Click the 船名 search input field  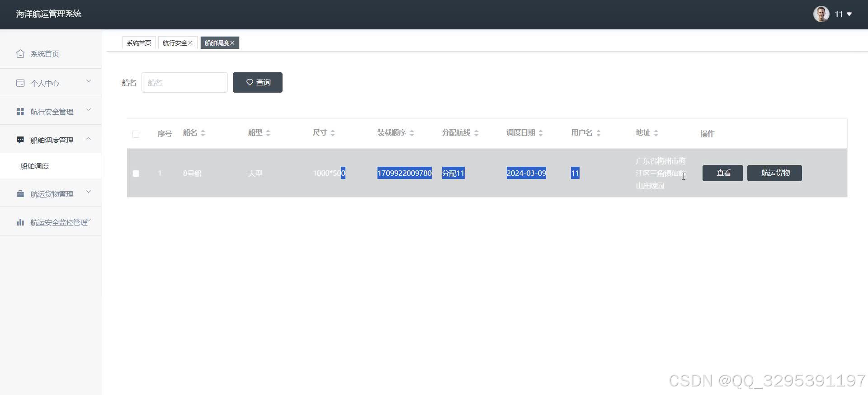pos(184,82)
